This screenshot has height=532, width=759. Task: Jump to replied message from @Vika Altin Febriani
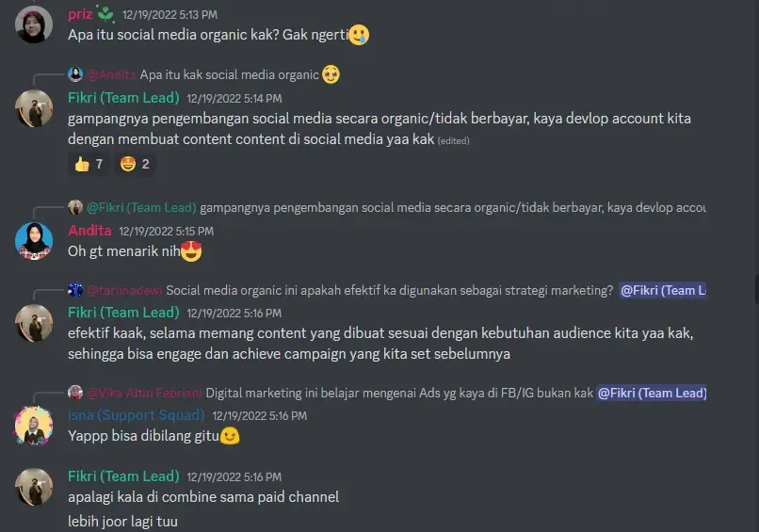click(387, 393)
